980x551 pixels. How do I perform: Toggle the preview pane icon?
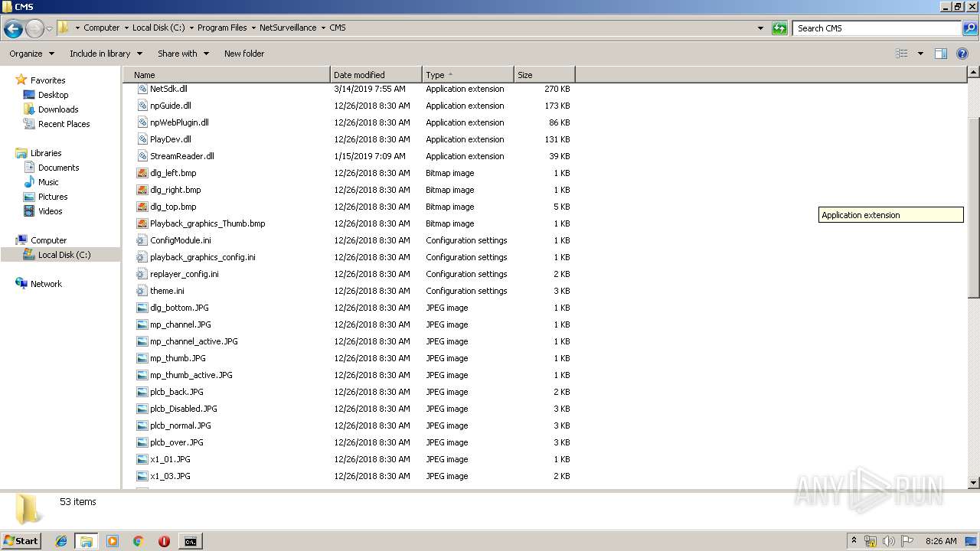[x=941, y=54]
